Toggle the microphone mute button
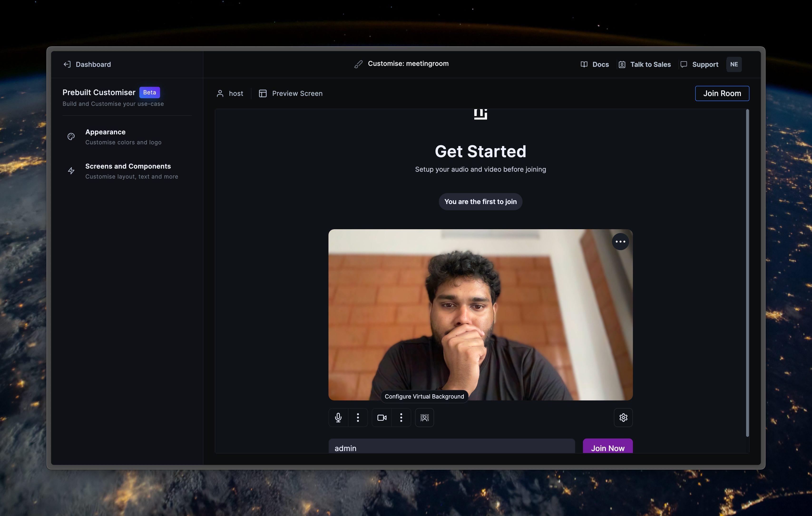Viewport: 812px width, 516px height. click(x=338, y=418)
